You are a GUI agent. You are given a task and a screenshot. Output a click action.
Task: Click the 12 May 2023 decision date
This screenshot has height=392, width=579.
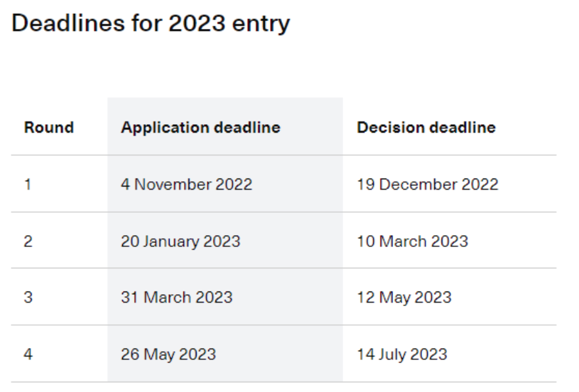tap(404, 297)
